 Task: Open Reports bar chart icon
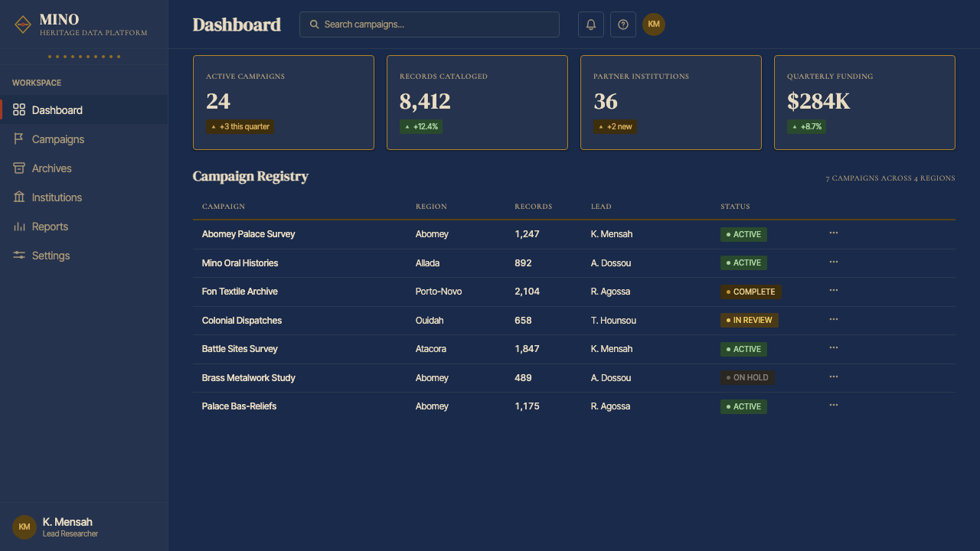pos(19,227)
